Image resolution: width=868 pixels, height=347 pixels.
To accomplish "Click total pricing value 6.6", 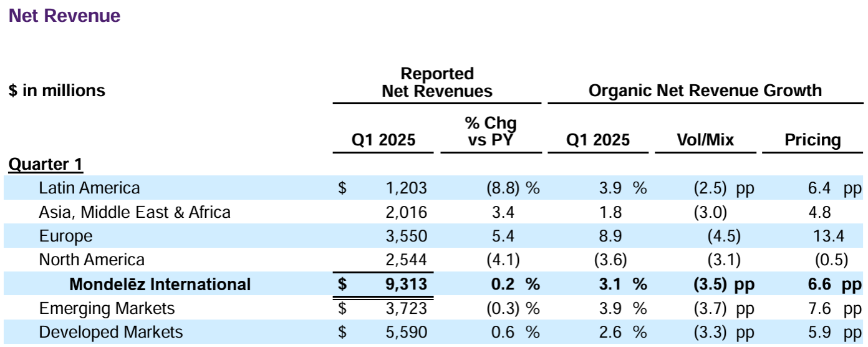I will 819,285.
